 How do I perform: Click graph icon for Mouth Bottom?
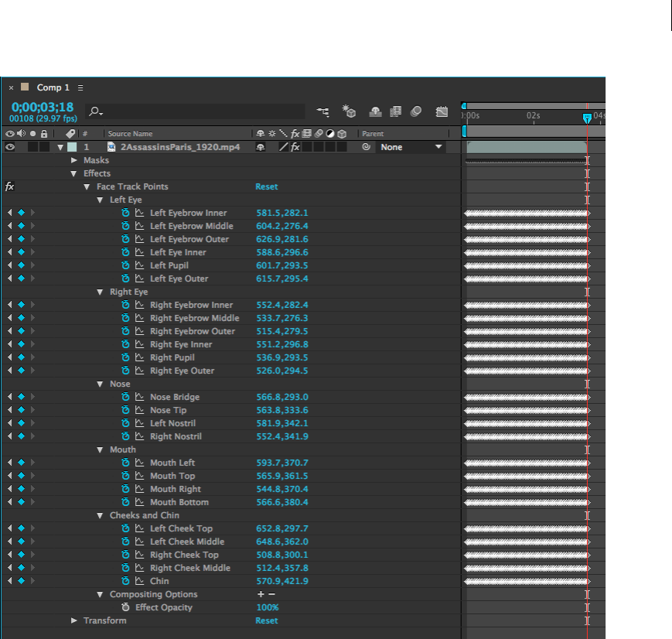click(x=139, y=502)
